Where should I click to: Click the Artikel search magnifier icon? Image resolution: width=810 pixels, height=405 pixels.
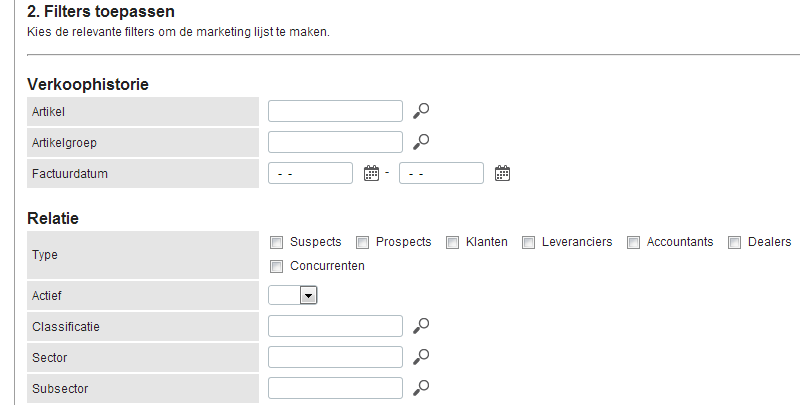point(421,111)
